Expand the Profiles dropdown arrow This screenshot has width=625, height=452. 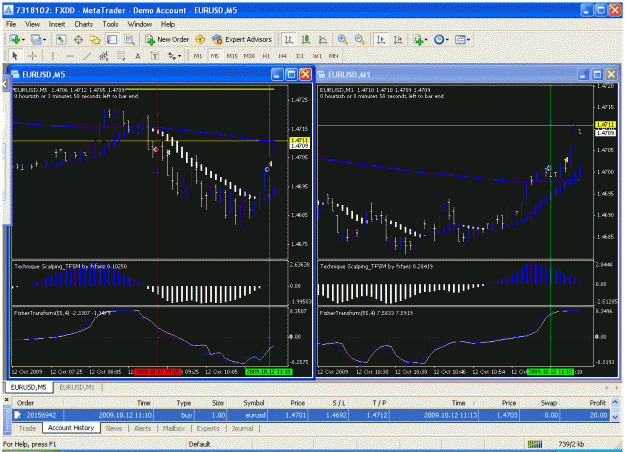(x=44, y=40)
